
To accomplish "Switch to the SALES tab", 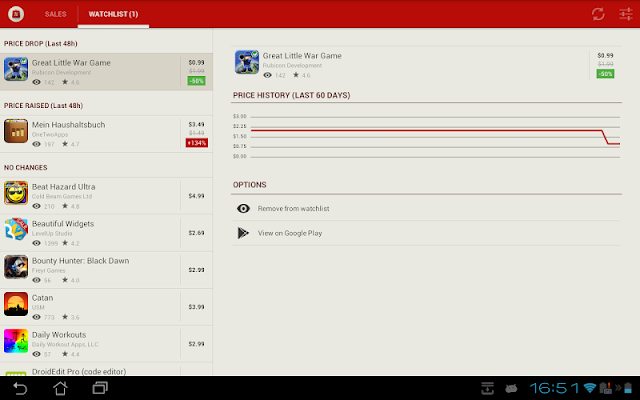I will (x=56, y=14).
